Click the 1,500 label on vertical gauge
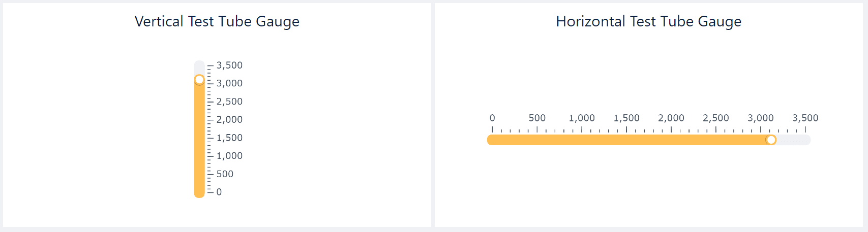The width and height of the screenshot is (868, 232). 229,138
